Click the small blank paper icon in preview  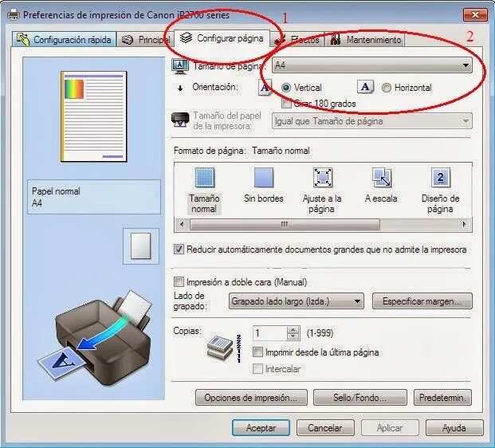point(141,246)
